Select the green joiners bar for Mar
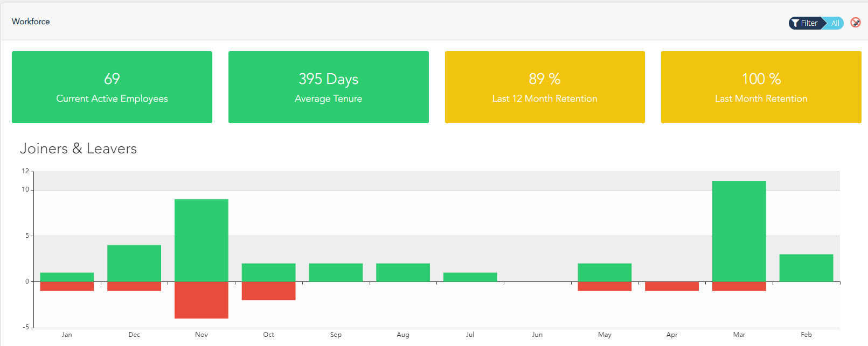Screen dimensions: 868x346 pos(739,231)
